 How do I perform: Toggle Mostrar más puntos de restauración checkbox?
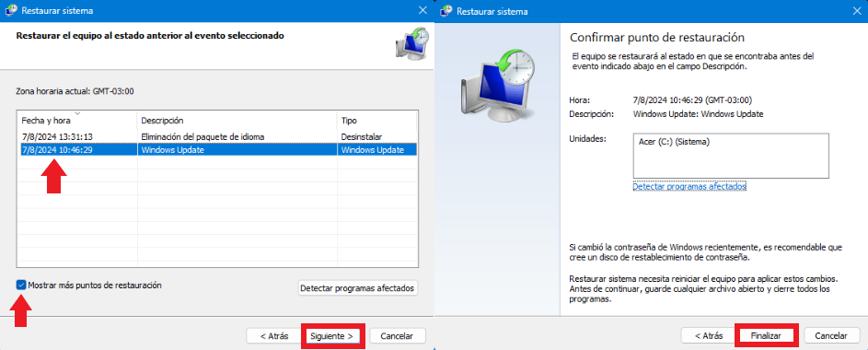(x=21, y=286)
